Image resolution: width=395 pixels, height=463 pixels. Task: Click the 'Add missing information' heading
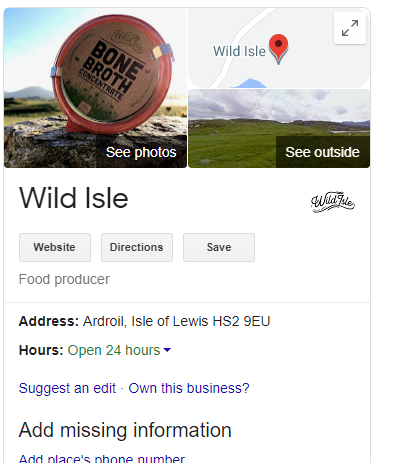click(x=125, y=430)
